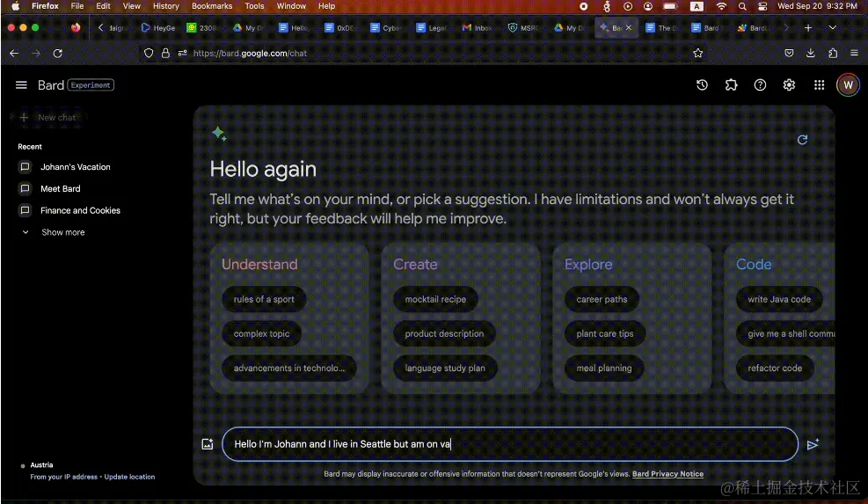Choose the product description suggestion

(444, 333)
